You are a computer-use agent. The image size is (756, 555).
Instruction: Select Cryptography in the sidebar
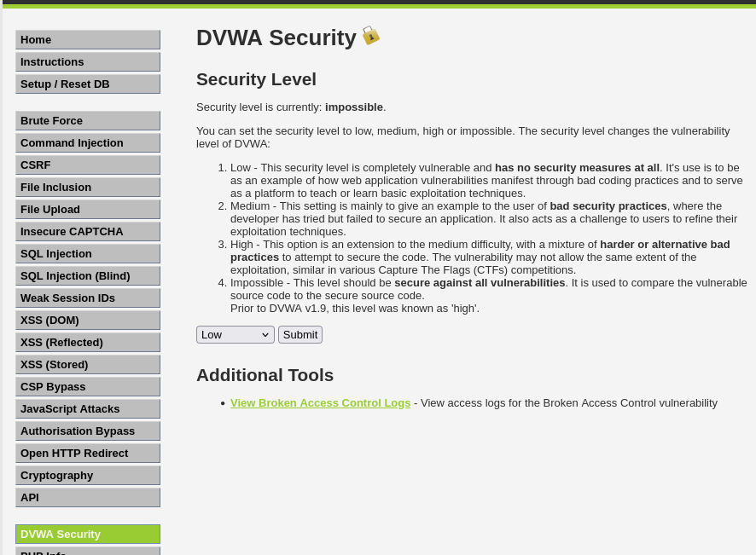(x=88, y=475)
